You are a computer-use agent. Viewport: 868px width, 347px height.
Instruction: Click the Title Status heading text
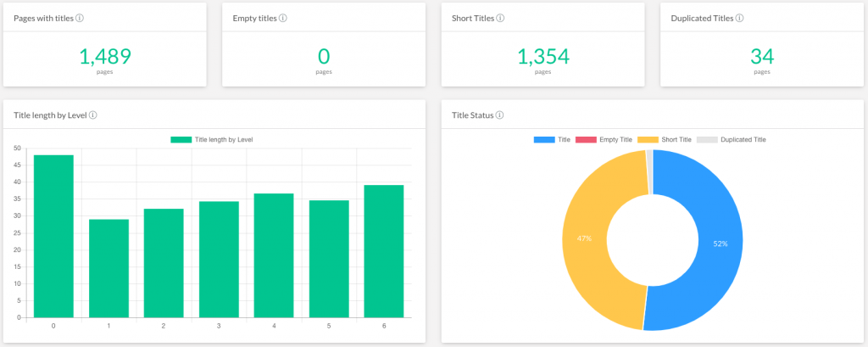tap(473, 115)
